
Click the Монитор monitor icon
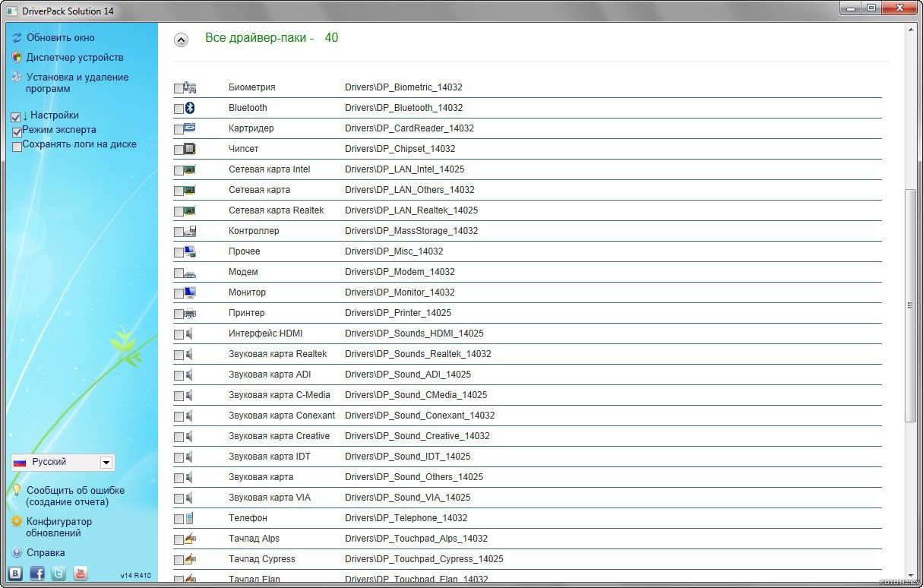pos(190,292)
